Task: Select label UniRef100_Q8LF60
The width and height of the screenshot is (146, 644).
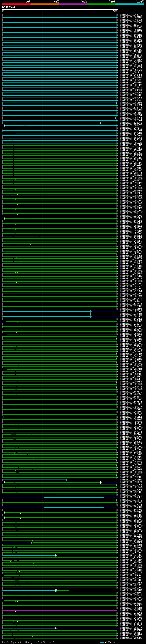Action: point(131,153)
